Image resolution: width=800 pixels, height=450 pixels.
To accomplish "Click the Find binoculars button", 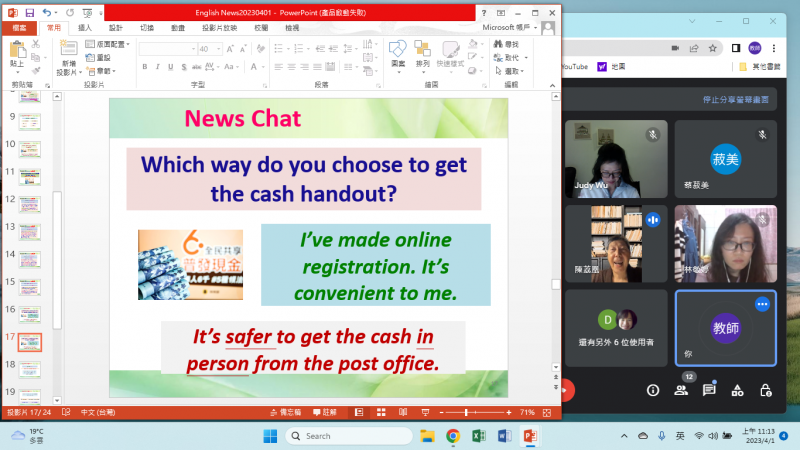I will click(506, 44).
